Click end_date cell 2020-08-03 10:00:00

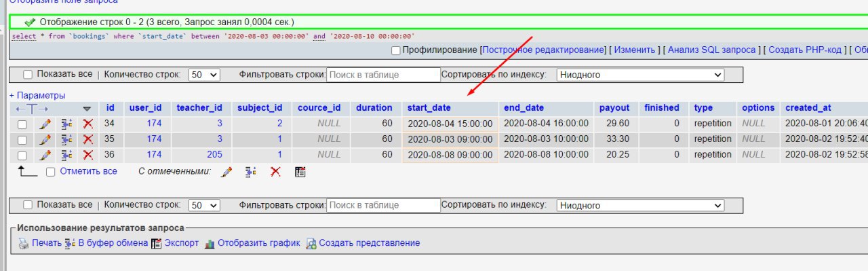point(546,139)
